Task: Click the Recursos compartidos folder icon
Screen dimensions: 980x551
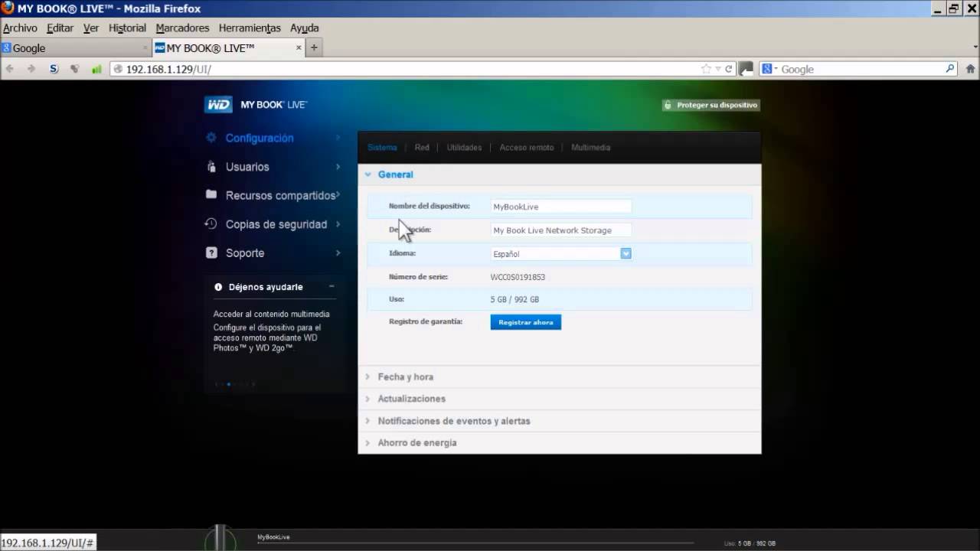Action: (211, 194)
